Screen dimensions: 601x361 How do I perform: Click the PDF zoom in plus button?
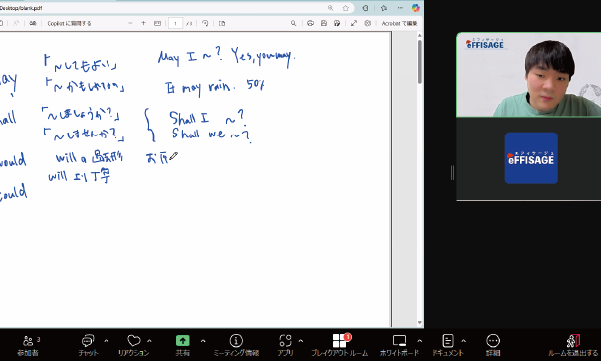point(143,23)
